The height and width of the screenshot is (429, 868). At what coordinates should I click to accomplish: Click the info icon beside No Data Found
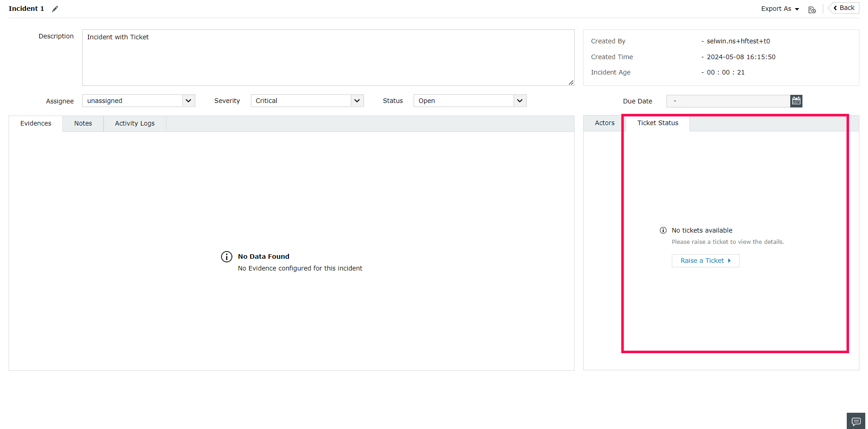coord(226,256)
